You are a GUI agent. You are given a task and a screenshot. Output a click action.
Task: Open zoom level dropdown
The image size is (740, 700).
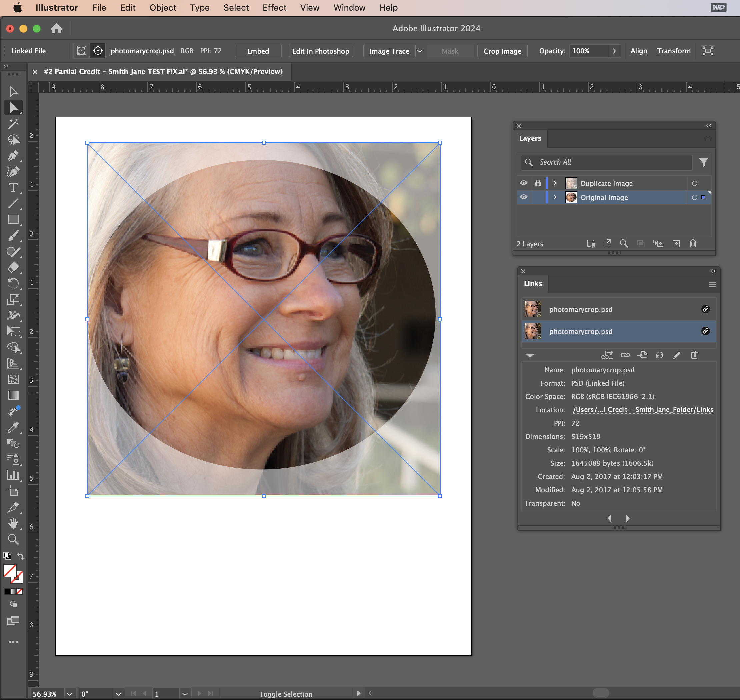coord(70,694)
